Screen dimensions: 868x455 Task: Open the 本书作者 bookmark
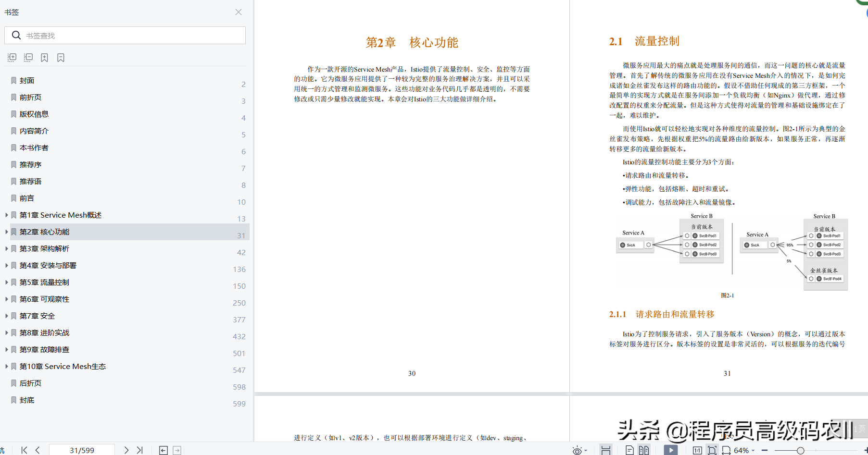pyautogui.click(x=34, y=148)
